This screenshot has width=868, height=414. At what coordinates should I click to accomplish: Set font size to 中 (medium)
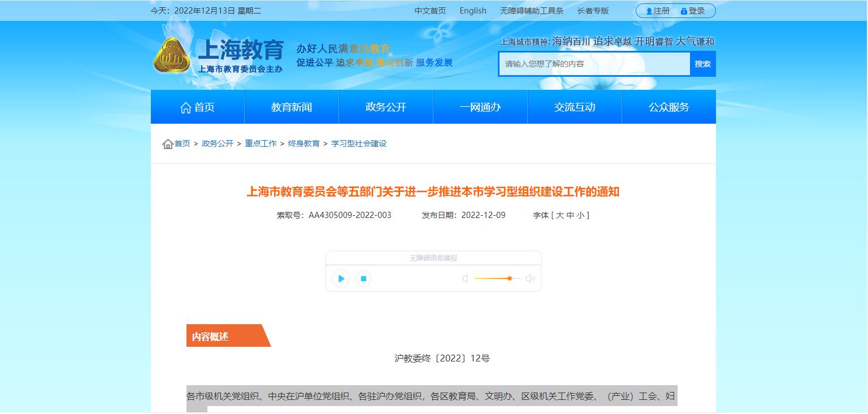point(570,215)
